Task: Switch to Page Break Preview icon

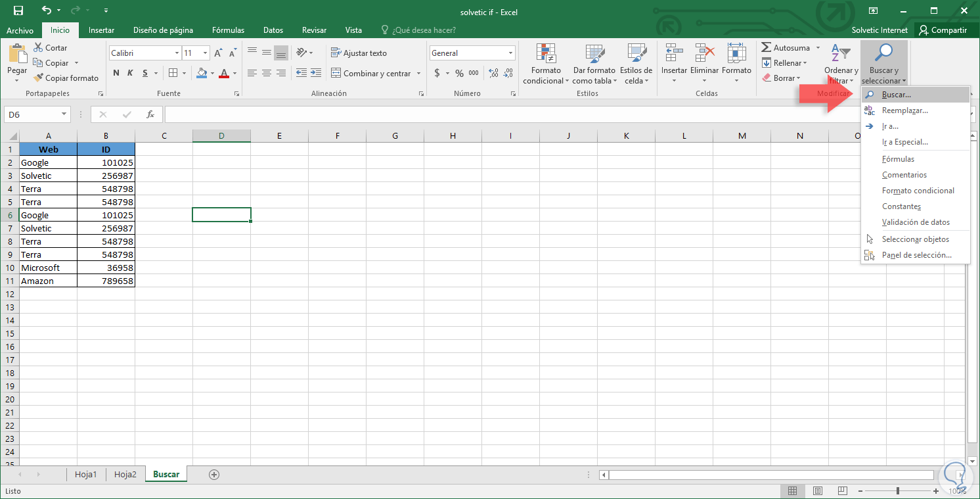Action: pyautogui.click(x=842, y=490)
